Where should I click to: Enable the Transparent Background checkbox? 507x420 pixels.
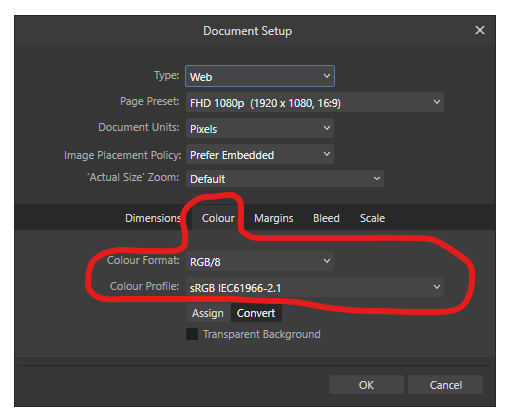pyautogui.click(x=192, y=334)
